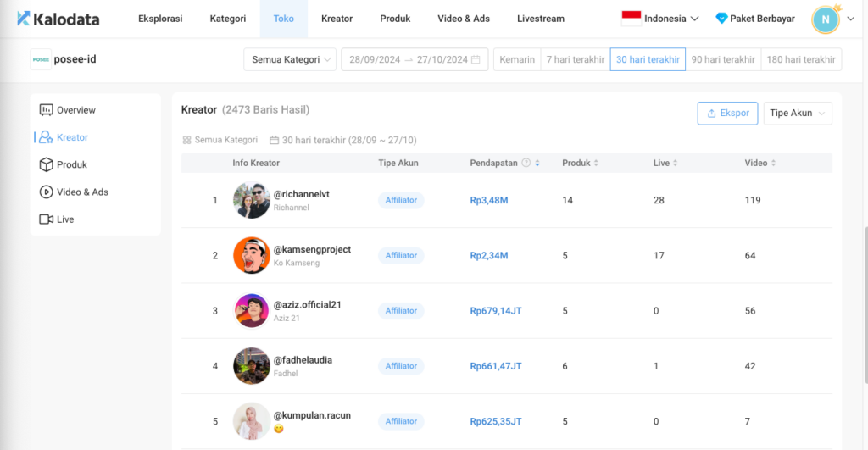Click revenue Rp625,35JT
The image size is (868, 450).
tap(495, 421)
